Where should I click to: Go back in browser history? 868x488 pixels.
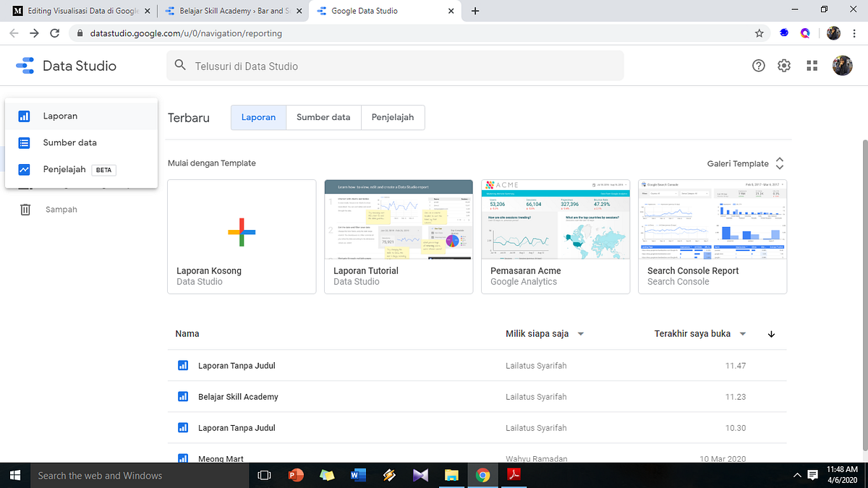14,33
